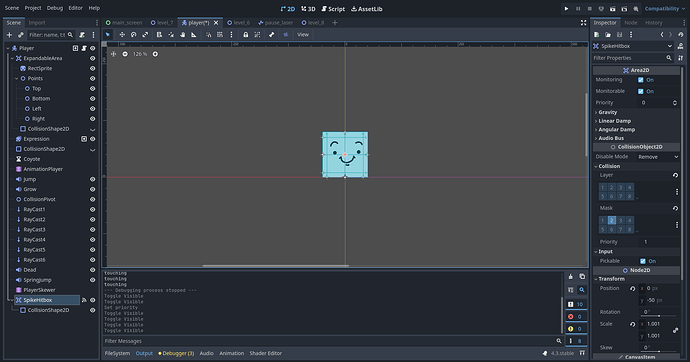Viewport: 690px width, 362px height.
Task: Open the Disable Mode dropdown
Action: [x=658, y=157]
